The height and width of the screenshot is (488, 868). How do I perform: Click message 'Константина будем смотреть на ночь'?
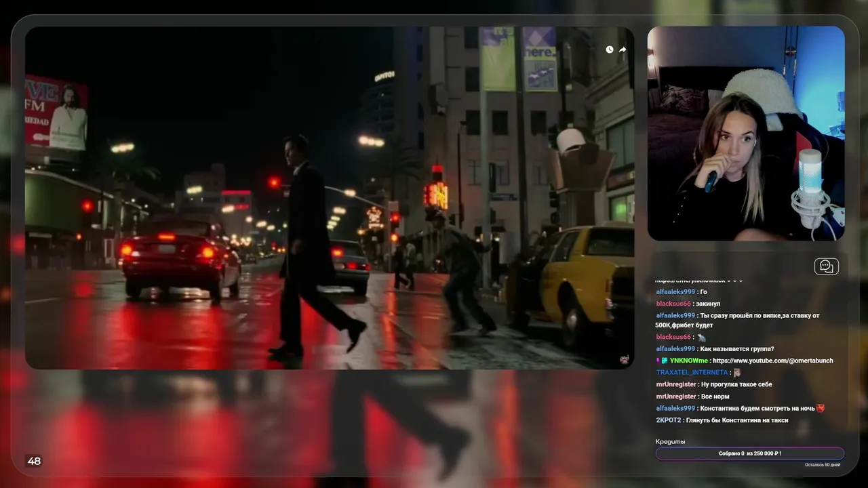pos(757,408)
